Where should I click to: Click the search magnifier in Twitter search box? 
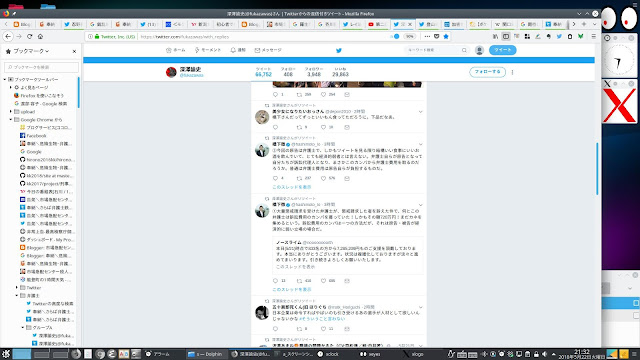click(464, 50)
